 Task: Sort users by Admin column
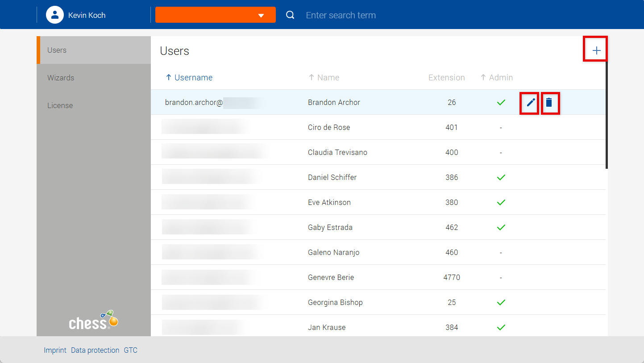coord(501,78)
